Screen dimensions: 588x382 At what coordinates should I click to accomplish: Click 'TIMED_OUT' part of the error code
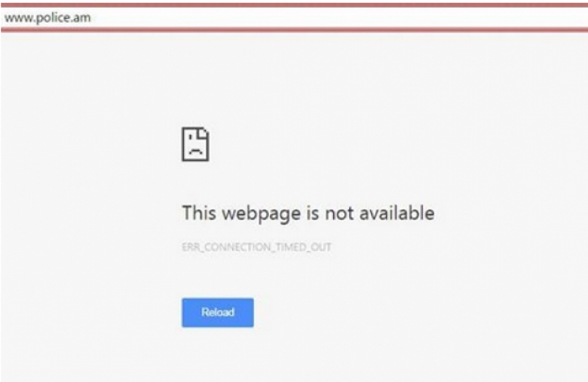pyautogui.click(x=304, y=247)
